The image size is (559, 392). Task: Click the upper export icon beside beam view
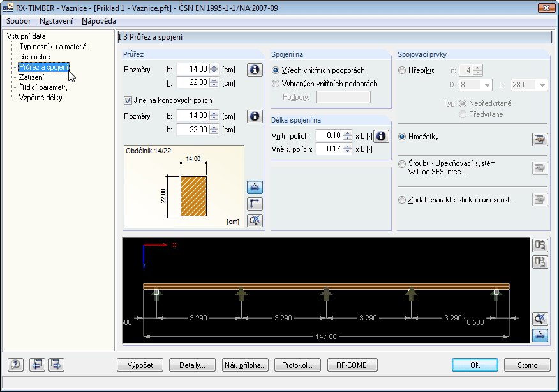pos(540,245)
